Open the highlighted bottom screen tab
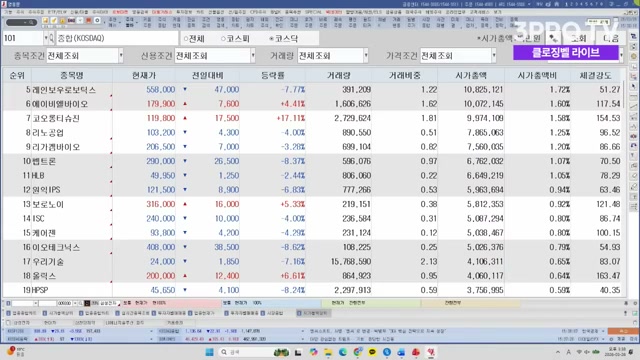The height and width of the screenshot is (360, 640). point(313,313)
